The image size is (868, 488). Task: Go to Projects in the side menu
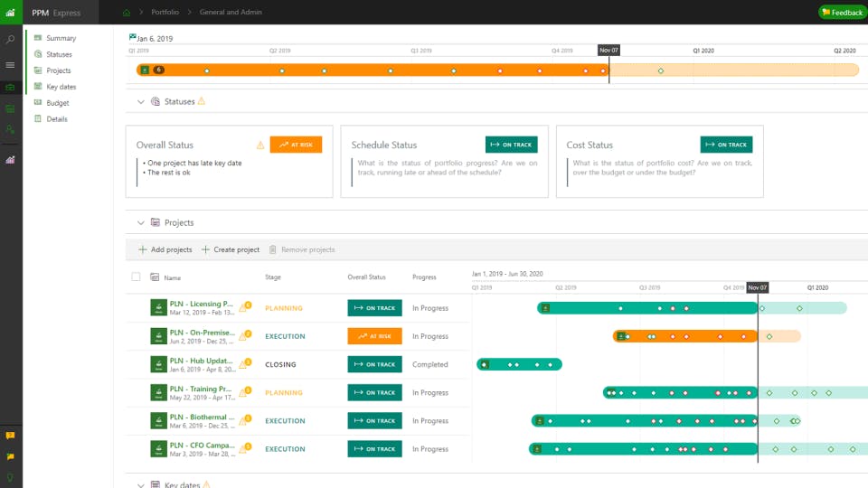coord(58,70)
